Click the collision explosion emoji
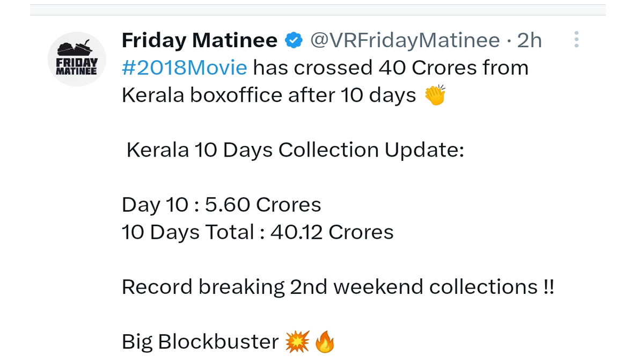Image resolution: width=644 pixels, height=362 pixels. 297,341
